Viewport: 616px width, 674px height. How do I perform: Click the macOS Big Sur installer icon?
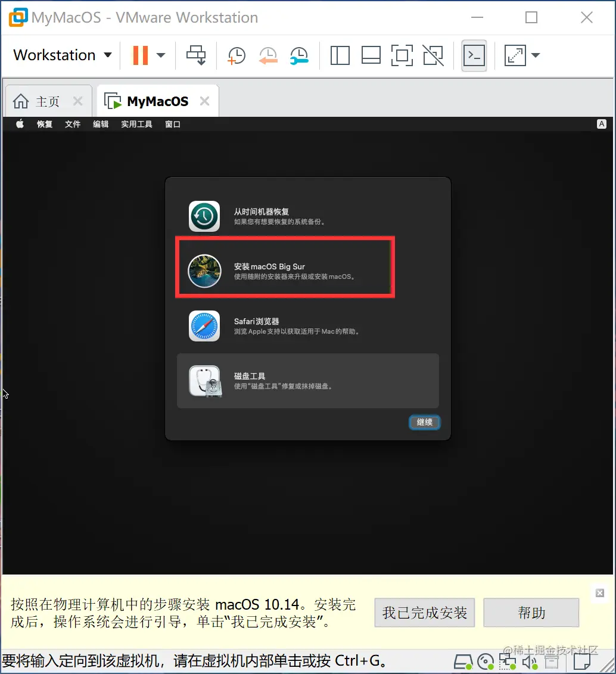point(204,271)
